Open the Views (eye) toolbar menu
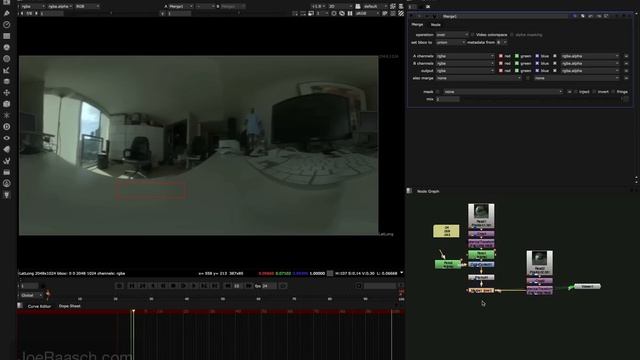640x360 pixels. pyautogui.click(x=7, y=138)
